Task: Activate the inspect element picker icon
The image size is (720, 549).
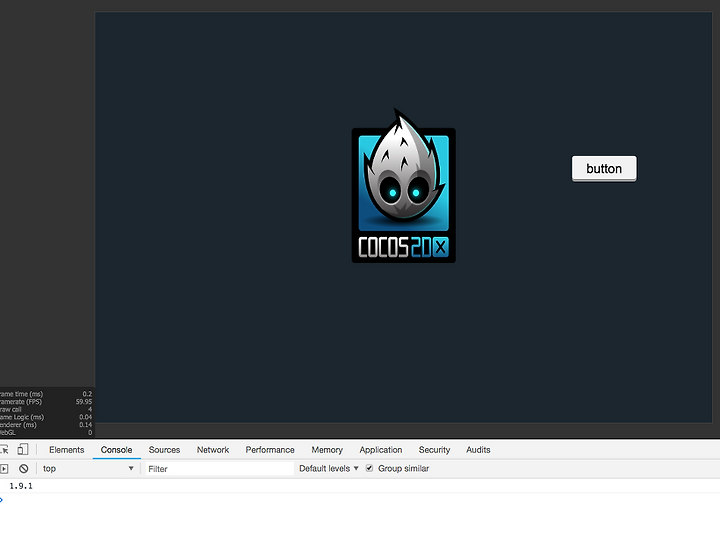Action: 4,449
